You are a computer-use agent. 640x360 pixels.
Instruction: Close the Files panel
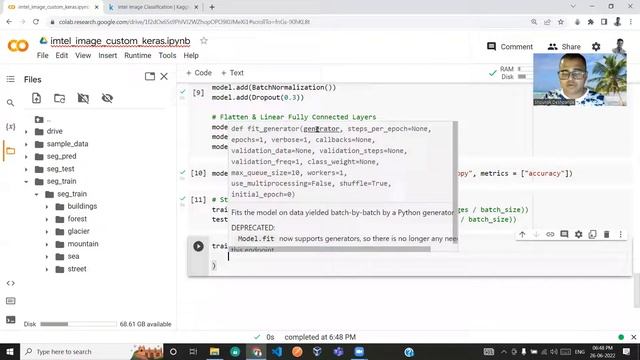click(164, 76)
